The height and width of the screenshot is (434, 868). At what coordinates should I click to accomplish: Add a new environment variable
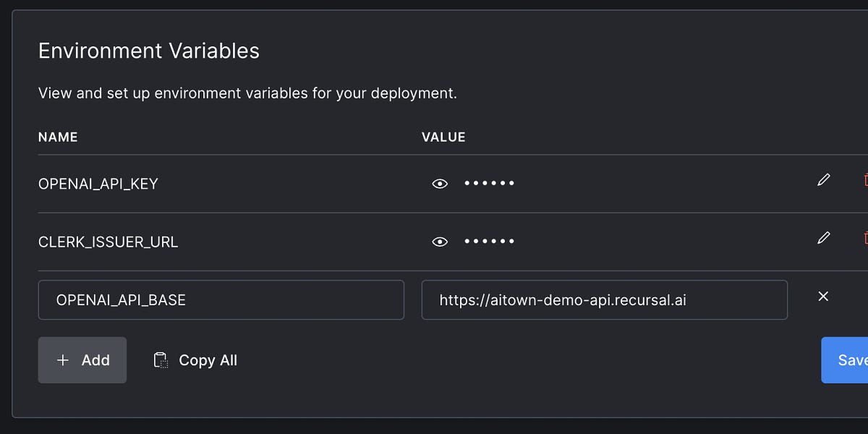(82, 359)
